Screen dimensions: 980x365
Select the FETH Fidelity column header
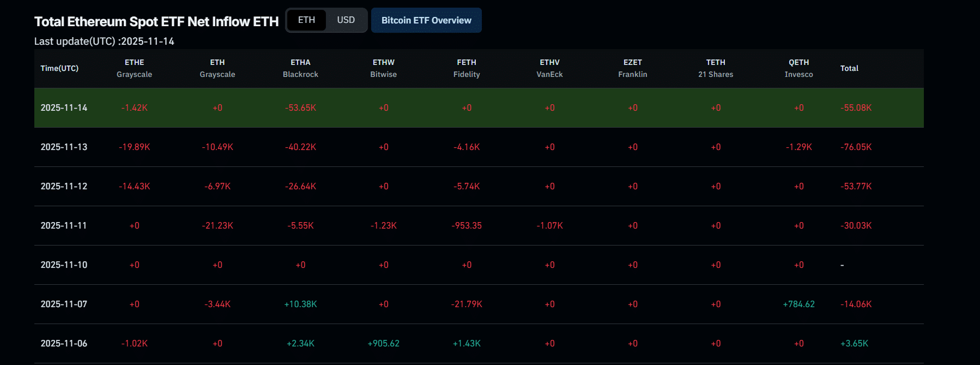[x=467, y=68]
